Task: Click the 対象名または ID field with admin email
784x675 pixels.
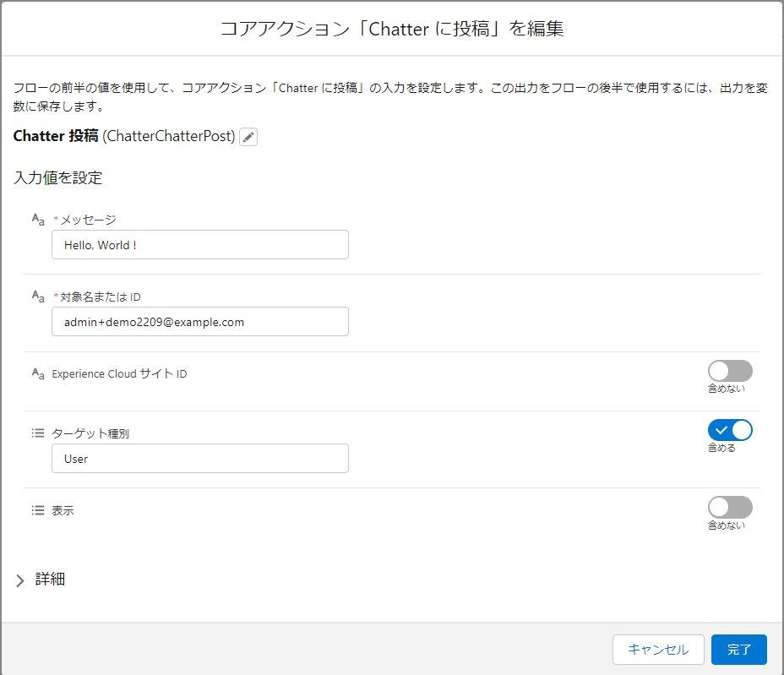Action: click(200, 322)
